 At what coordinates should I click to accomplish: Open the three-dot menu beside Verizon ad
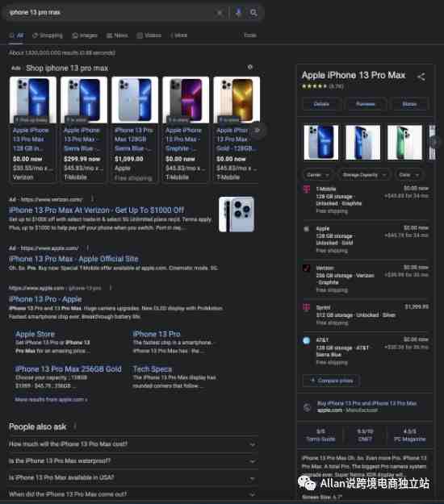pos(92,199)
